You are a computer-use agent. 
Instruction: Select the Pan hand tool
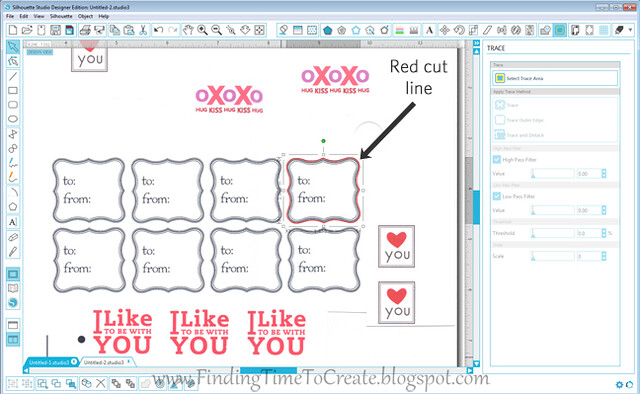pos(188,30)
